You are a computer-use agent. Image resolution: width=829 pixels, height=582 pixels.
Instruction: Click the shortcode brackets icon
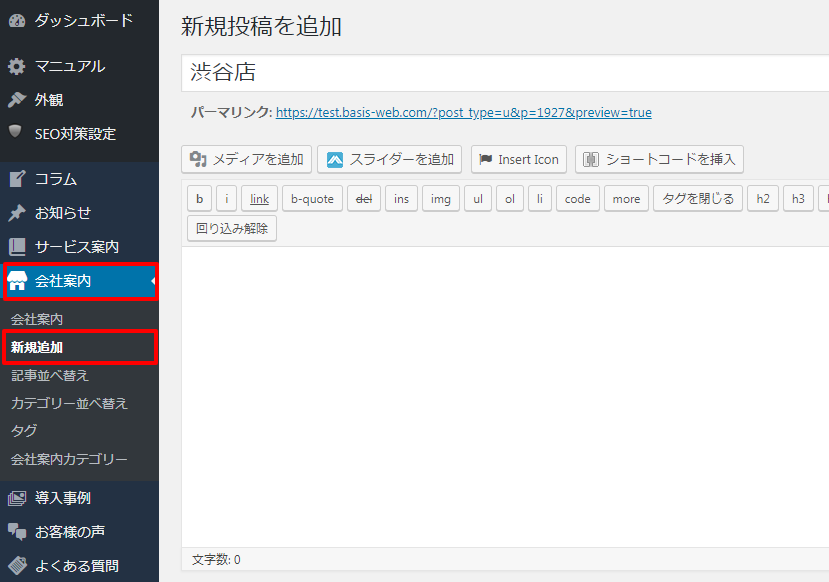591,159
